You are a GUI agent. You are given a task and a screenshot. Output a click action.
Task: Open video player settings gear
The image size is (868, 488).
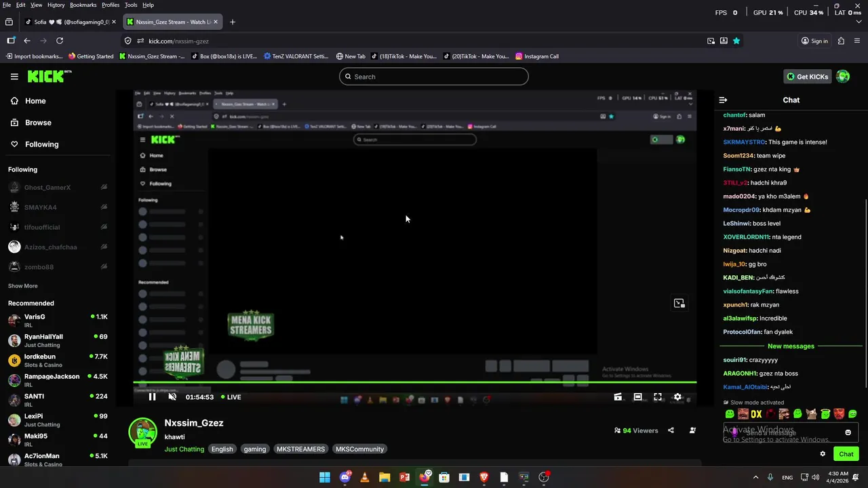[677, 397]
